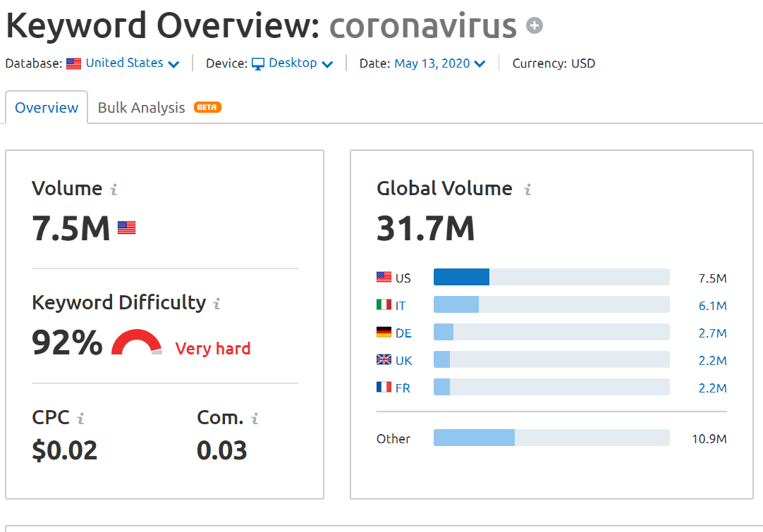Click the Keyword Difficulty info icon
Screen dimensions: 763x532
216,302
